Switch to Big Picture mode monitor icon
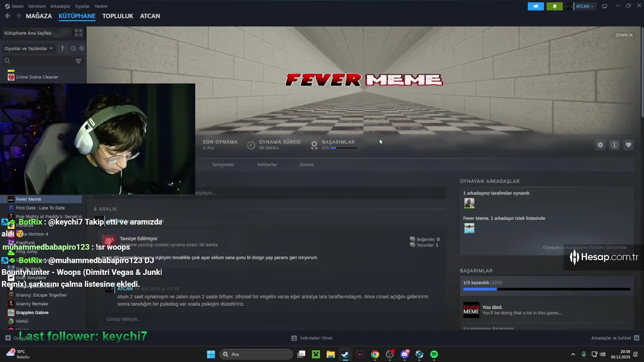Viewport: 644px width, 362px height. [x=605, y=6]
